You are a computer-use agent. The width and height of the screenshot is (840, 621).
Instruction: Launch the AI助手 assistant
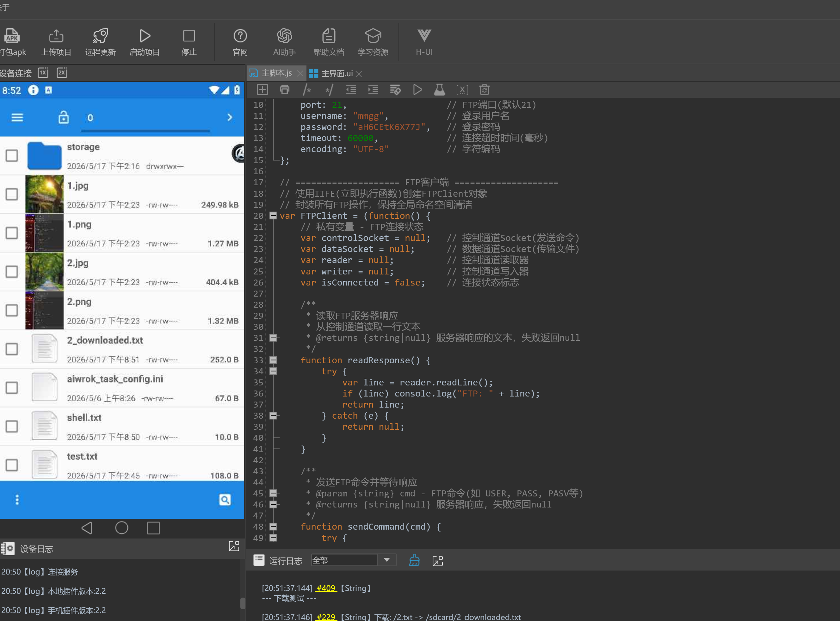(284, 42)
